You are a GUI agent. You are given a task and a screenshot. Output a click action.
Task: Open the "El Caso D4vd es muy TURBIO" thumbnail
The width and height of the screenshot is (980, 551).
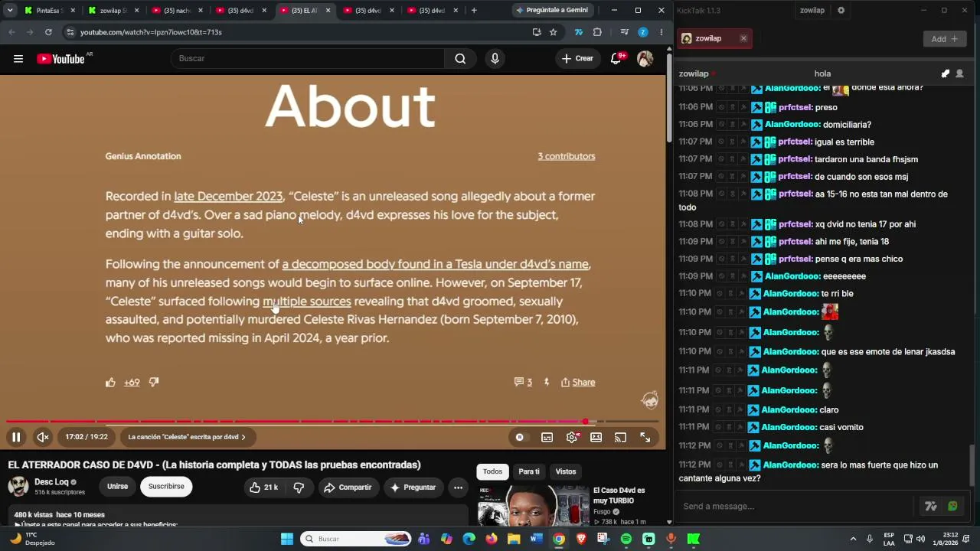[x=533, y=506]
